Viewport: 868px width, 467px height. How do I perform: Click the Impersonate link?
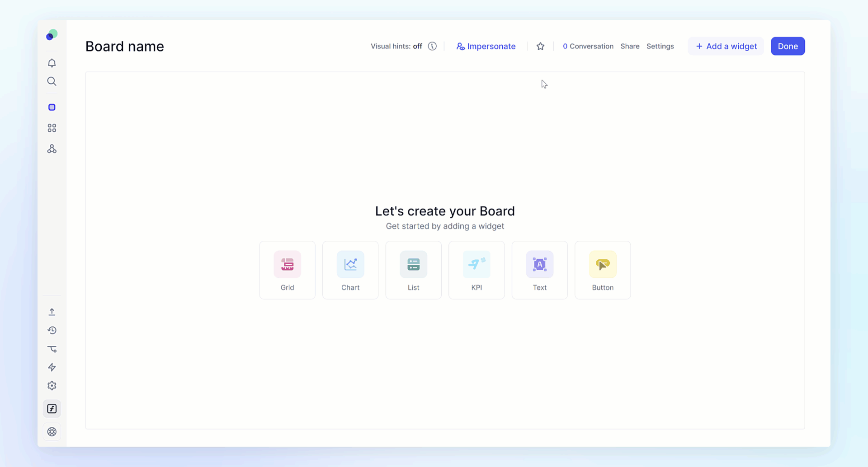click(486, 46)
